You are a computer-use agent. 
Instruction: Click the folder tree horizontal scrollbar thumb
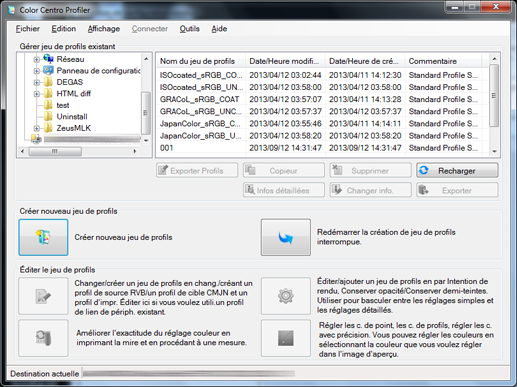(x=55, y=151)
